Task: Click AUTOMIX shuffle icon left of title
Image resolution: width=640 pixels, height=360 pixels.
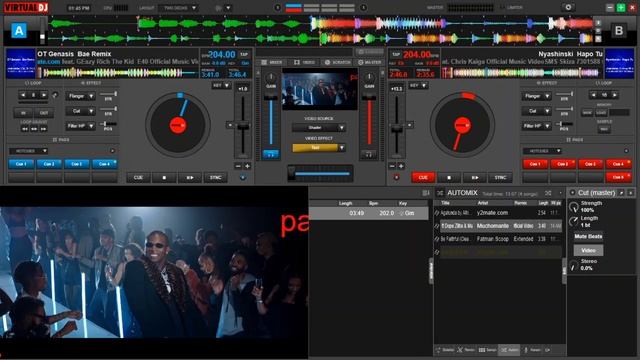Action: 440,193
